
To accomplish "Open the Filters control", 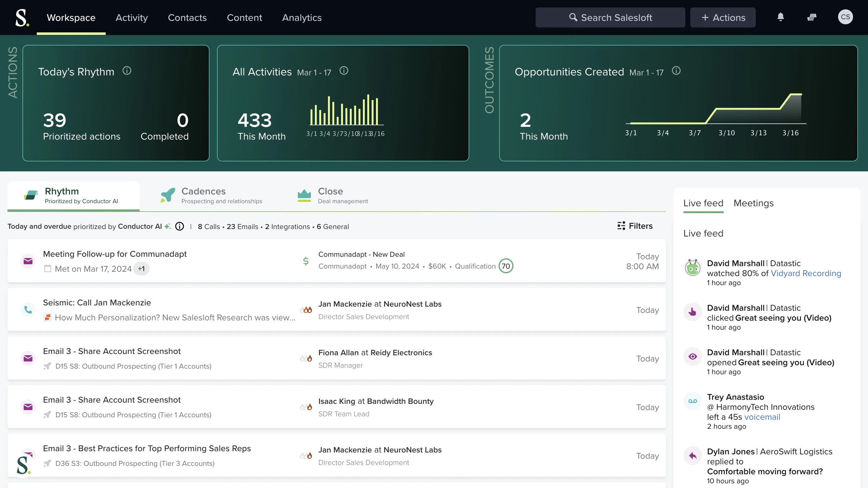I will tap(635, 226).
